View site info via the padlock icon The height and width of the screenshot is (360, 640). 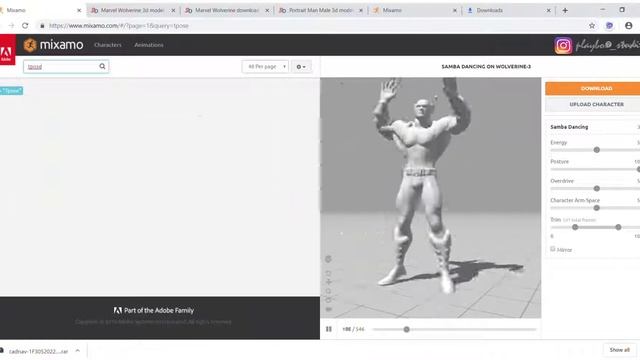42,26
